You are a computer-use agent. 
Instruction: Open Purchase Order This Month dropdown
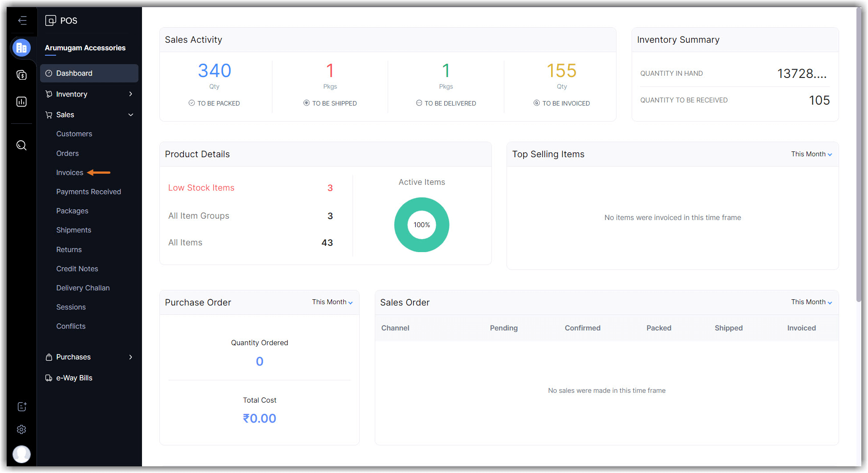click(332, 302)
